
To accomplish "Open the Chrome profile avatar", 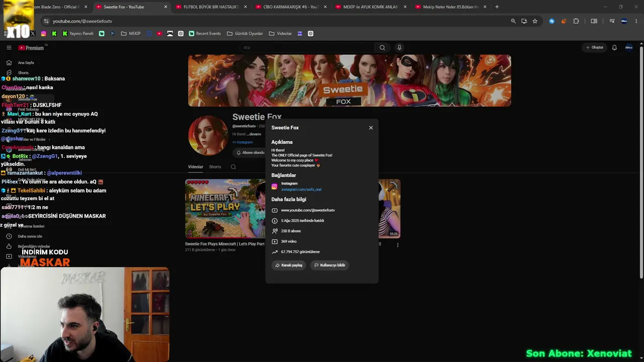I will point(624,21).
